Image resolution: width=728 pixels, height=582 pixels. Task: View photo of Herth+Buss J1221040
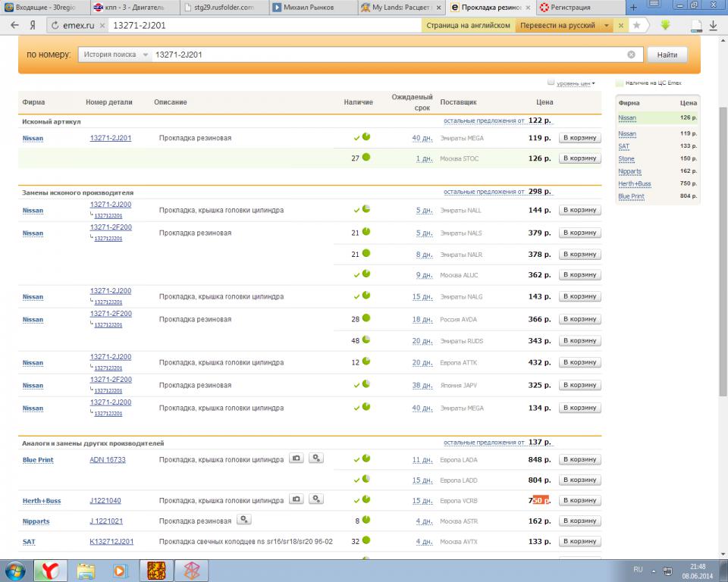[297, 499]
